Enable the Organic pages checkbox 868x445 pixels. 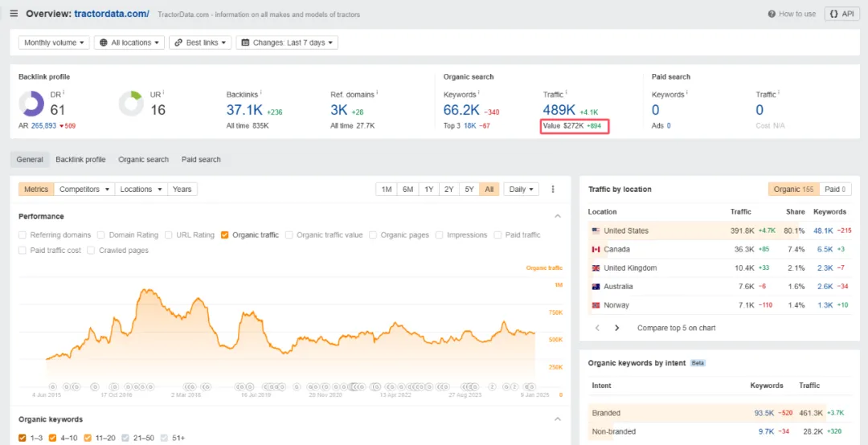click(x=373, y=235)
